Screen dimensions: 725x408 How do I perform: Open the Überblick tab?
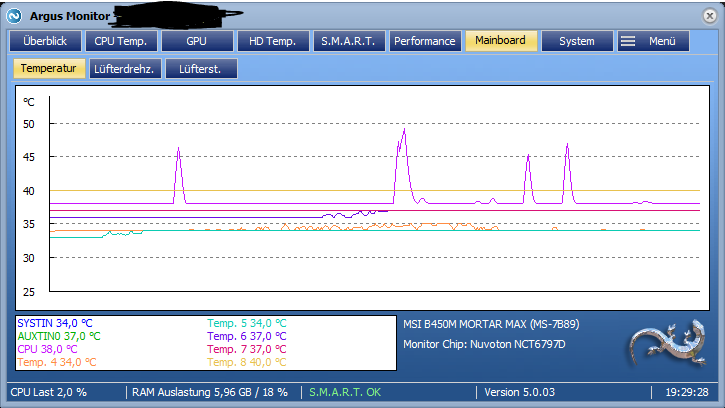45,41
